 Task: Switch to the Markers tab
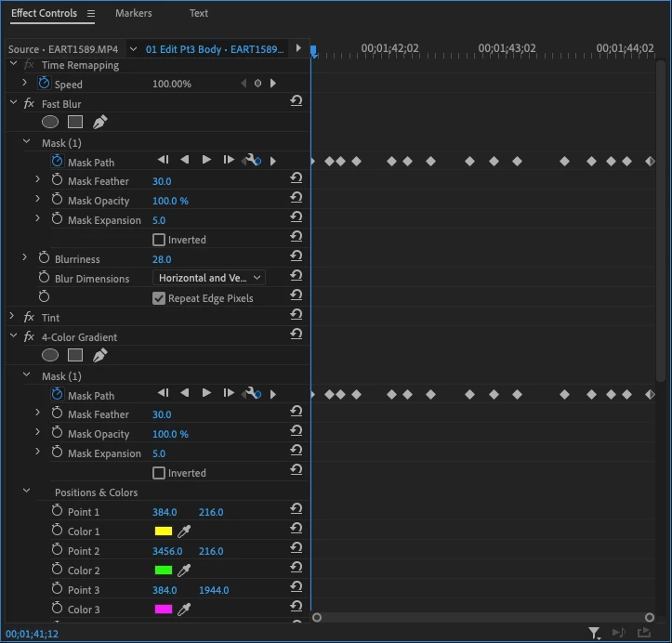point(133,13)
